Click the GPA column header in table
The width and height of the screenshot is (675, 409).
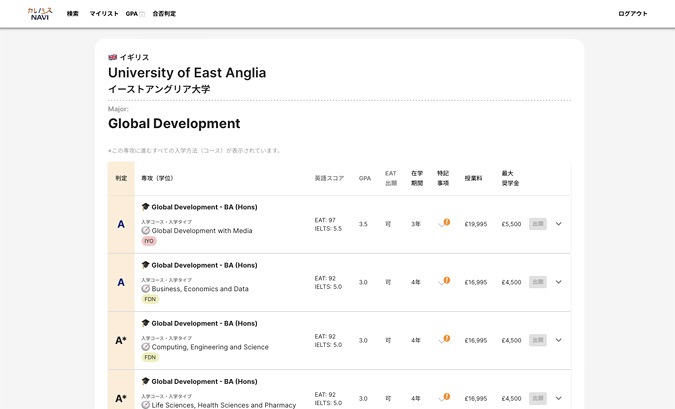point(365,178)
